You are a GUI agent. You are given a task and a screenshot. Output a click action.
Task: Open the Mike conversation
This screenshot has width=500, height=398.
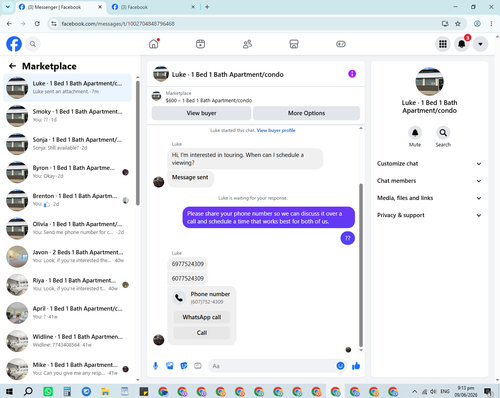[68, 369]
